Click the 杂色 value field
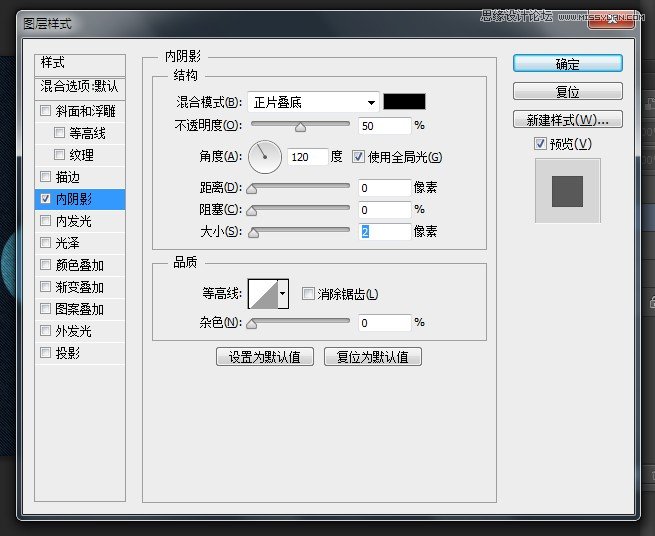655x536 pixels. coord(384,323)
